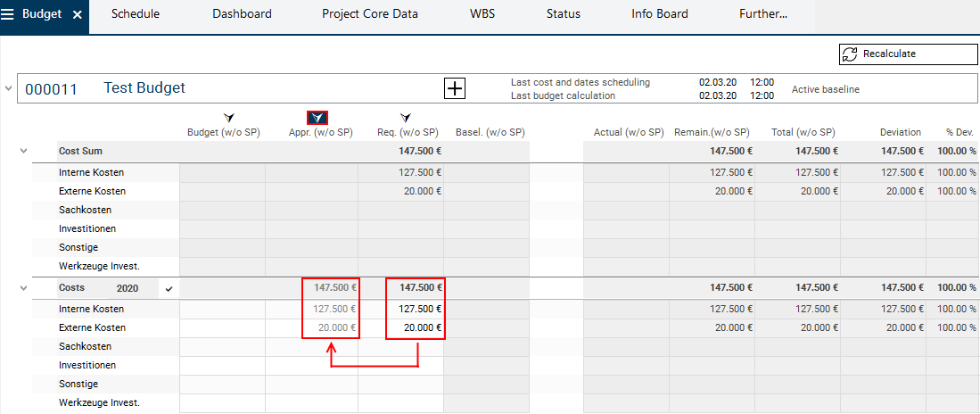Close the Budget tab
980x414 pixels.
click(78, 15)
